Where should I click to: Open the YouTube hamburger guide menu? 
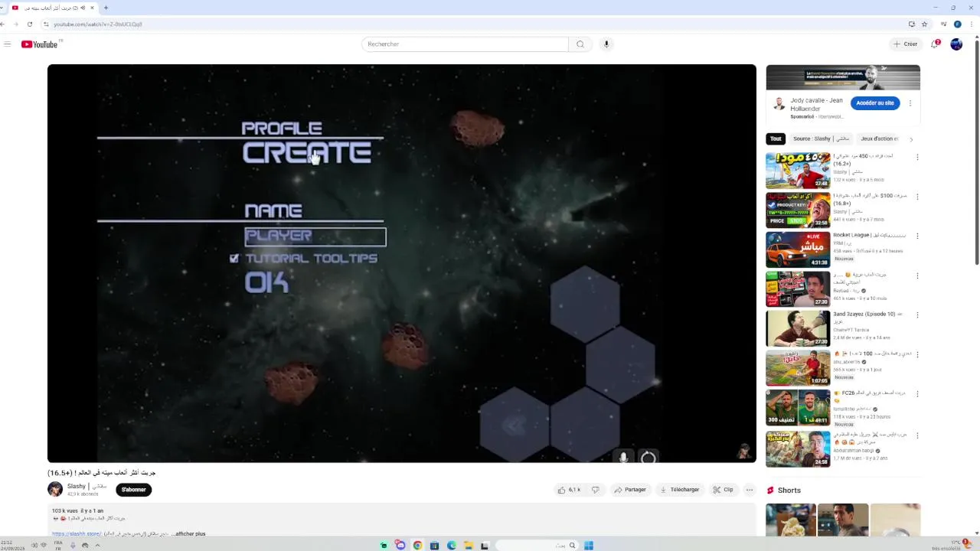pos(8,44)
